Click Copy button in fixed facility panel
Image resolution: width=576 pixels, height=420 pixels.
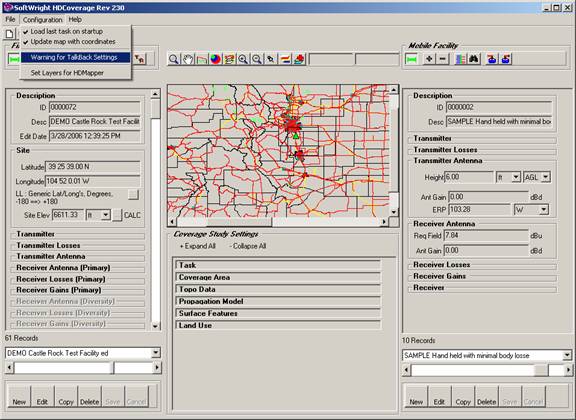pos(66,396)
